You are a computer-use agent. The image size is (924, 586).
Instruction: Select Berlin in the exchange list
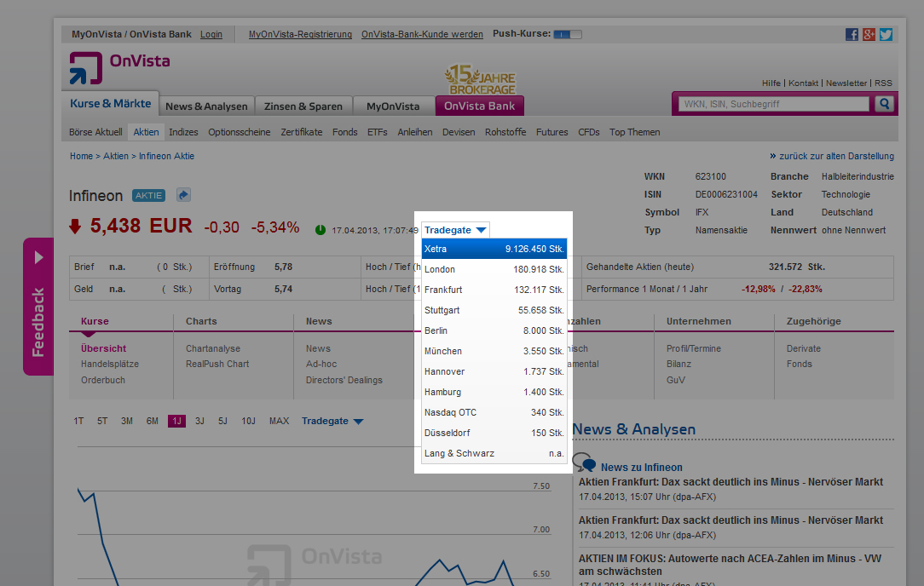[494, 330]
